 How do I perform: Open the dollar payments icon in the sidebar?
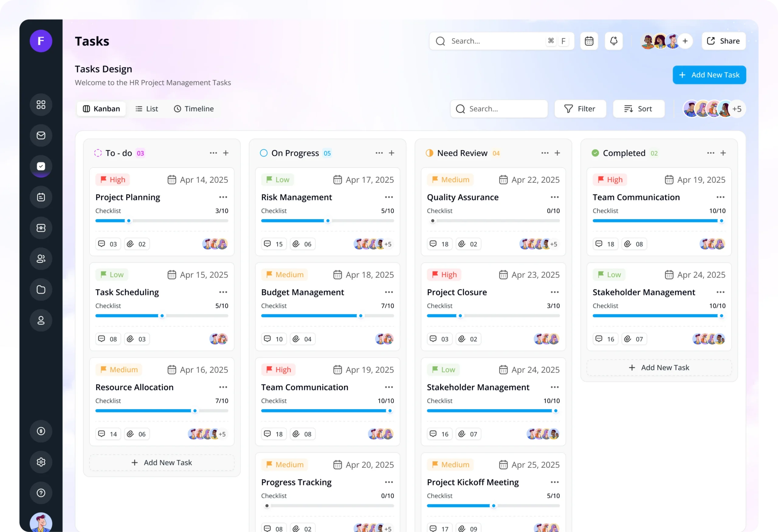(x=41, y=431)
